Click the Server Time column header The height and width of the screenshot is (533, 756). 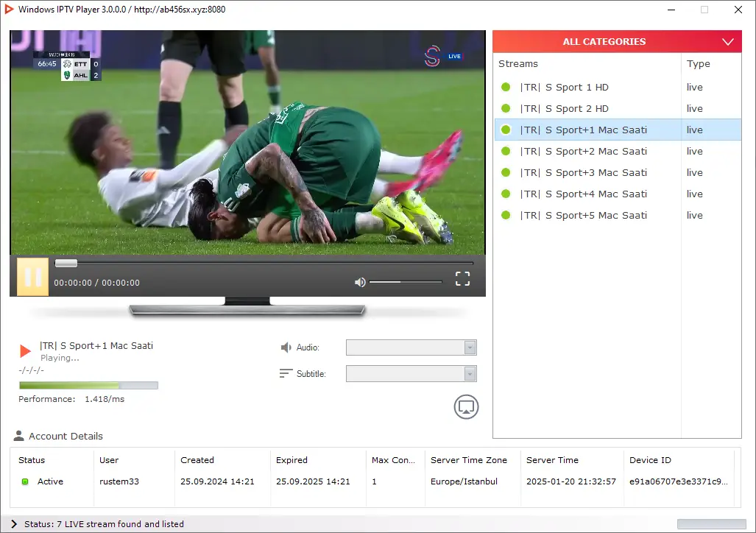(552, 460)
